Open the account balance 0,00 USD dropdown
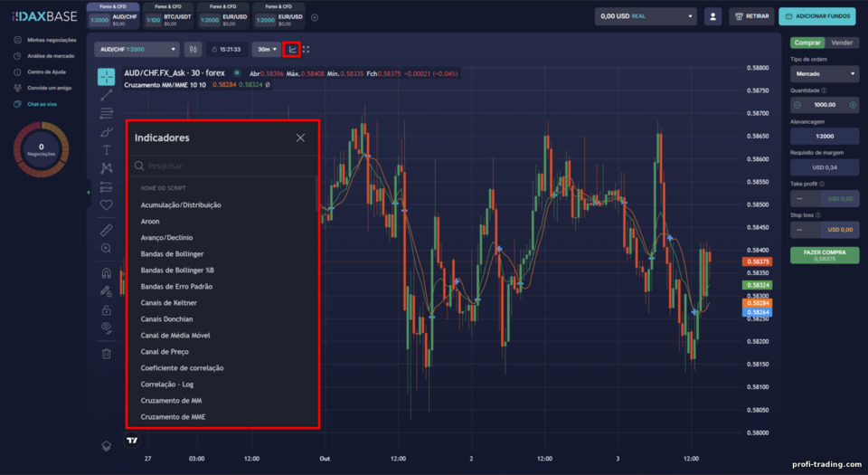Image resolution: width=868 pixels, height=475 pixels. coord(646,16)
